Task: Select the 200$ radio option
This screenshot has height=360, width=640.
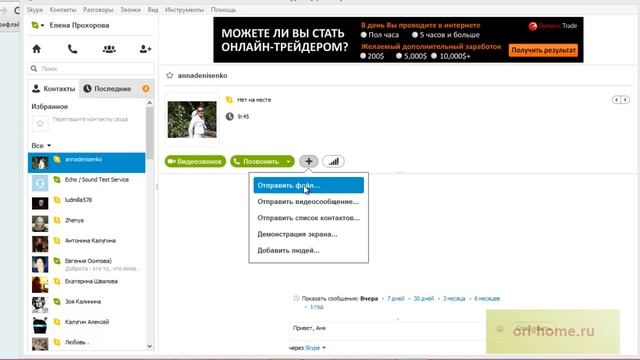Action: [363, 56]
